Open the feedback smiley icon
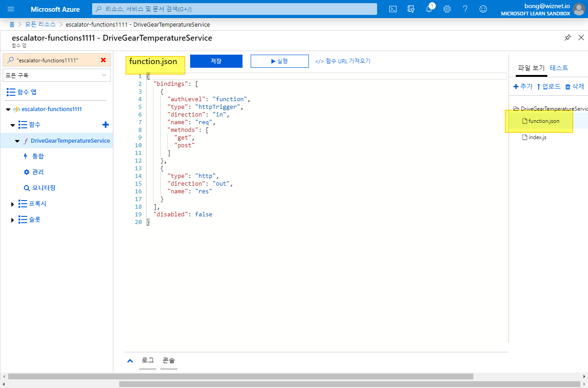The height and width of the screenshot is (388, 588). coord(483,9)
